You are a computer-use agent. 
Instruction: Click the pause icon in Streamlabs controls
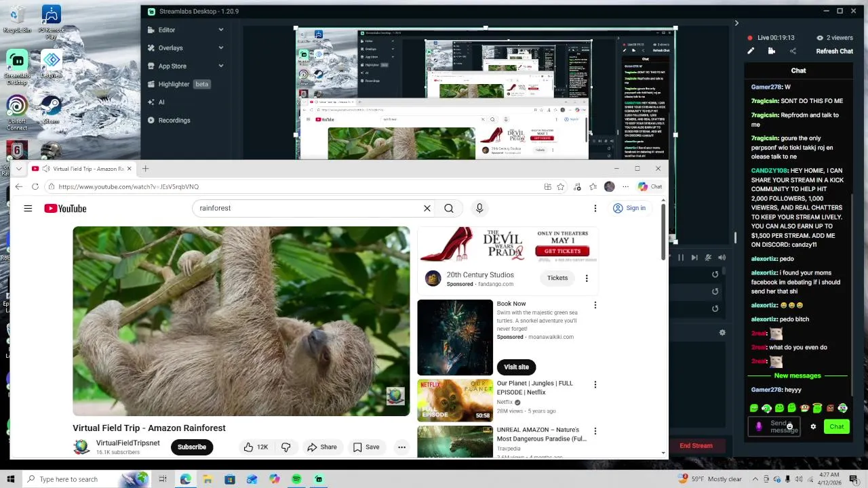pos(681,258)
